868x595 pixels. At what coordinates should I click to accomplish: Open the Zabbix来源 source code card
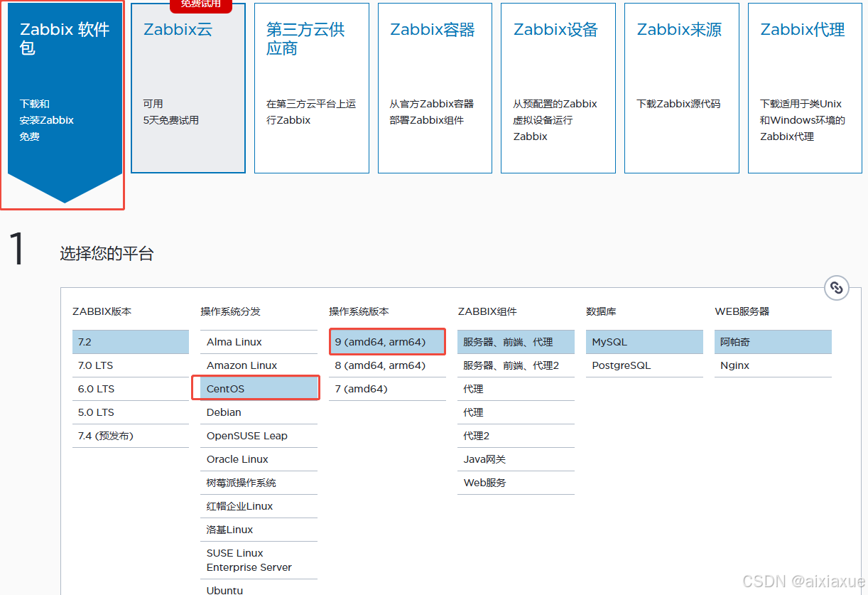click(682, 88)
